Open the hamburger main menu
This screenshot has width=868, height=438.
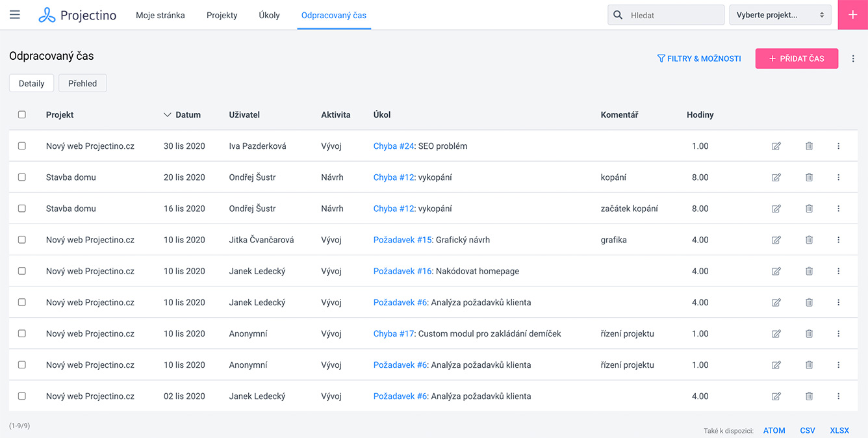[15, 15]
